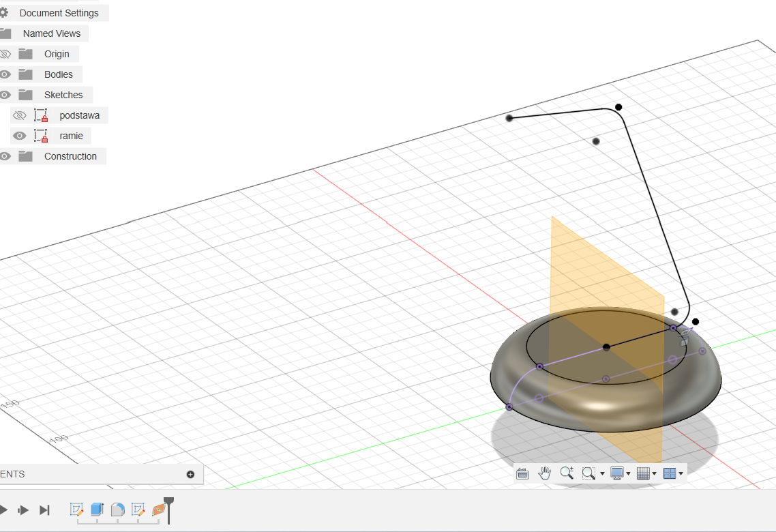Click the locked sketch icon beside ramie
Viewport: 776px width, 532px height.
[x=41, y=136]
